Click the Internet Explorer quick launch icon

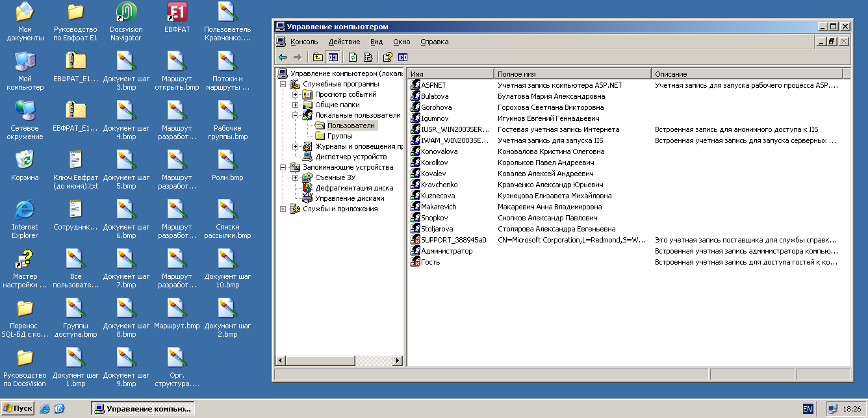[45, 409]
